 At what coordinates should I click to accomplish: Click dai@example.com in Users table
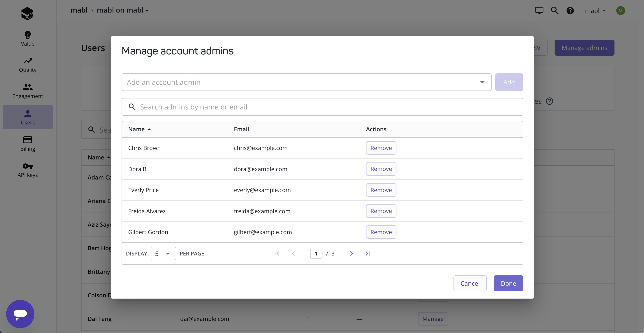pos(205,319)
